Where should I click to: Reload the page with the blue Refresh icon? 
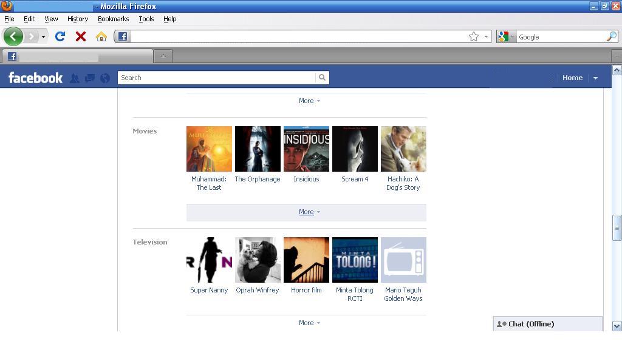coord(60,36)
